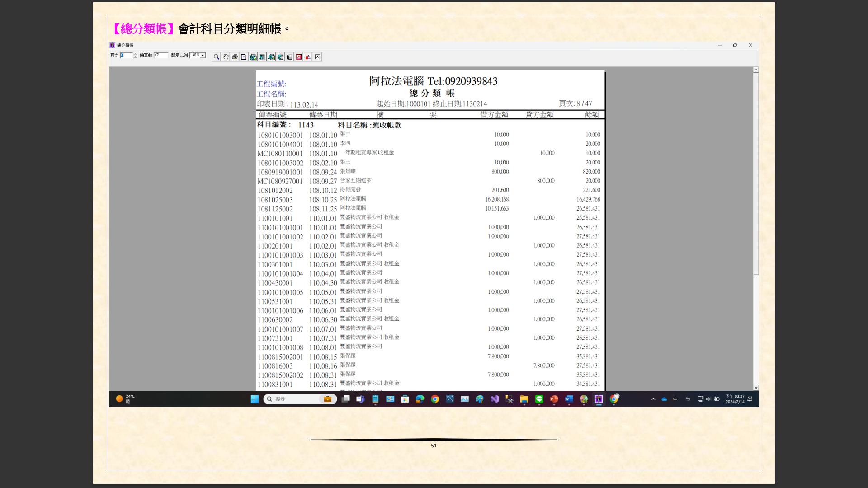Image resolution: width=868 pixels, height=488 pixels.
Task: Open Task View from the taskbar
Action: pyautogui.click(x=345, y=399)
